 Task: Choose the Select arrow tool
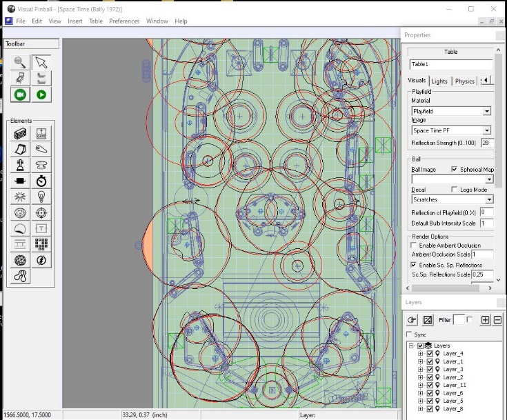(x=41, y=62)
